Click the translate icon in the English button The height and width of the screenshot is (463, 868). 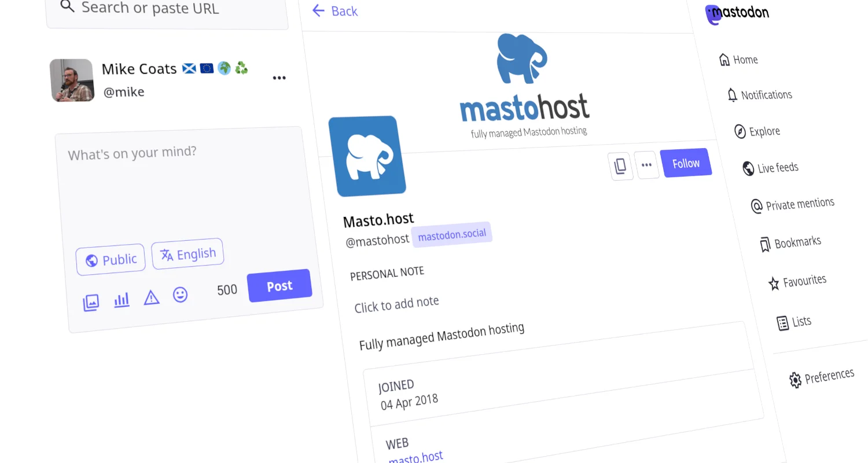(167, 255)
